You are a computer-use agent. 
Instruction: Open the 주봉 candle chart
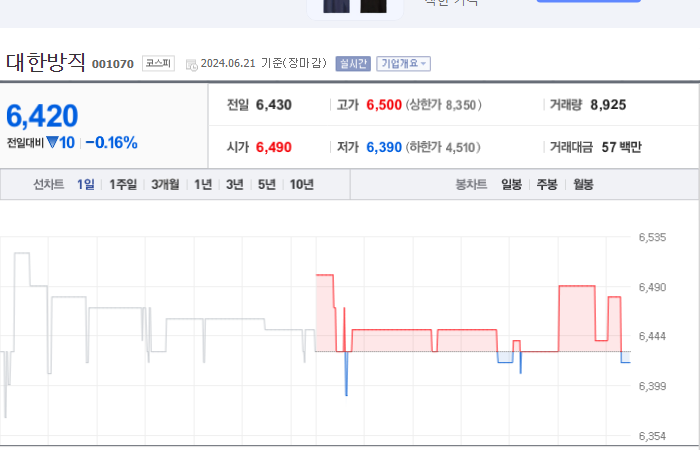pyautogui.click(x=547, y=184)
